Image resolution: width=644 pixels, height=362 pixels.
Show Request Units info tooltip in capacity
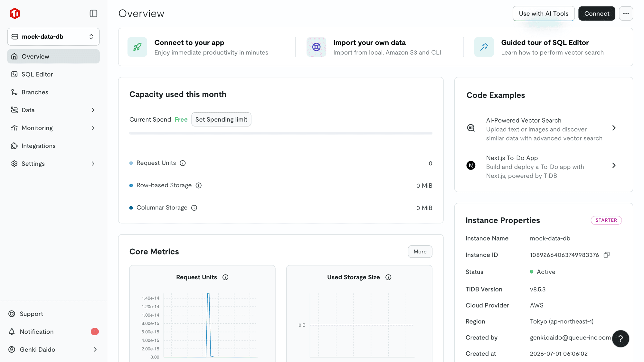tap(183, 163)
